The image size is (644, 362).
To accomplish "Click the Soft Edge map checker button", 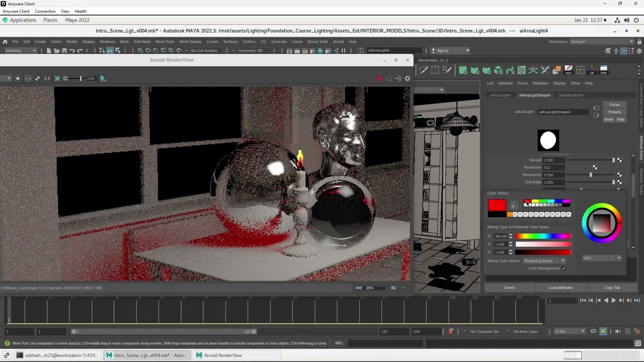I will tap(619, 182).
